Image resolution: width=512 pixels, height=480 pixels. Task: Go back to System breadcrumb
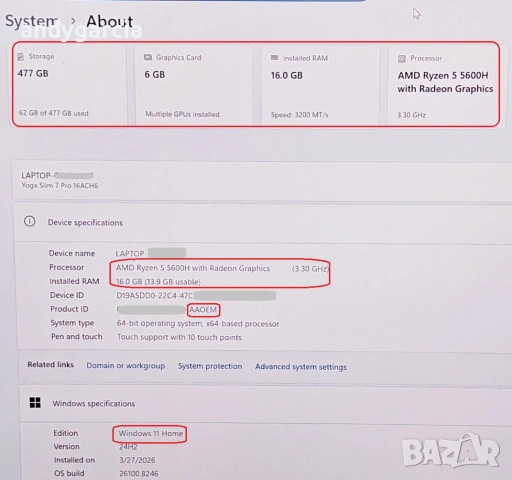[x=32, y=21]
